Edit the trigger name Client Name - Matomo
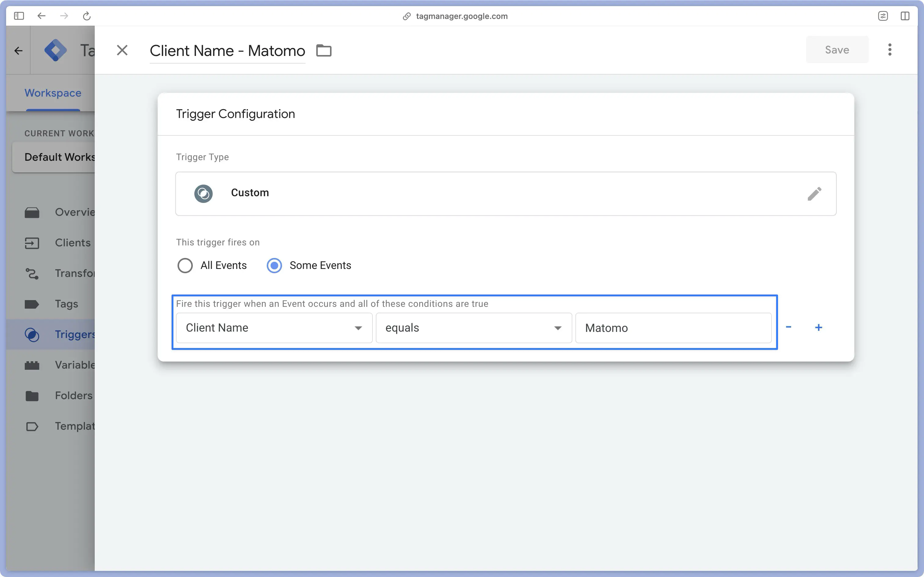Image resolution: width=924 pixels, height=577 pixels. pos(227,51)
